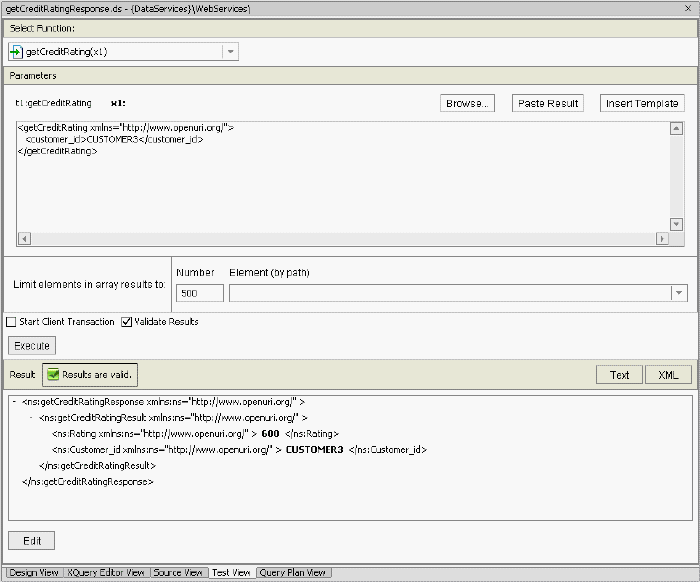Click the parameter area scroll up arrow
Screen dimensions: 700x582
tap(676, 129)
